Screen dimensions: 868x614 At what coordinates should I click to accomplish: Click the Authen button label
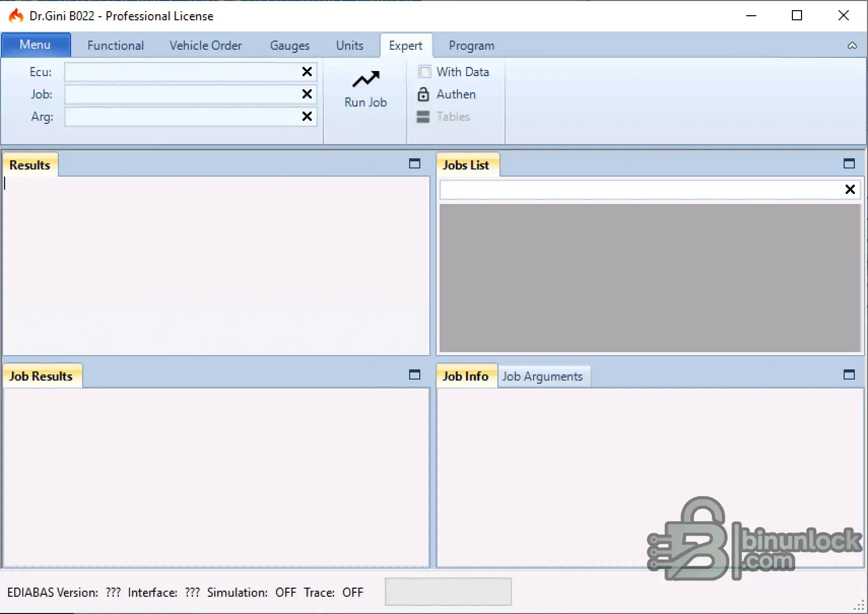456,94
